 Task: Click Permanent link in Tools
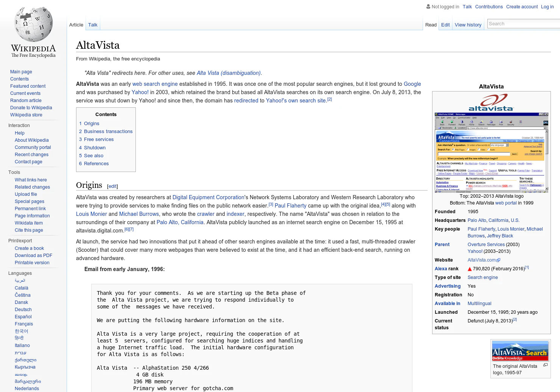30,209
